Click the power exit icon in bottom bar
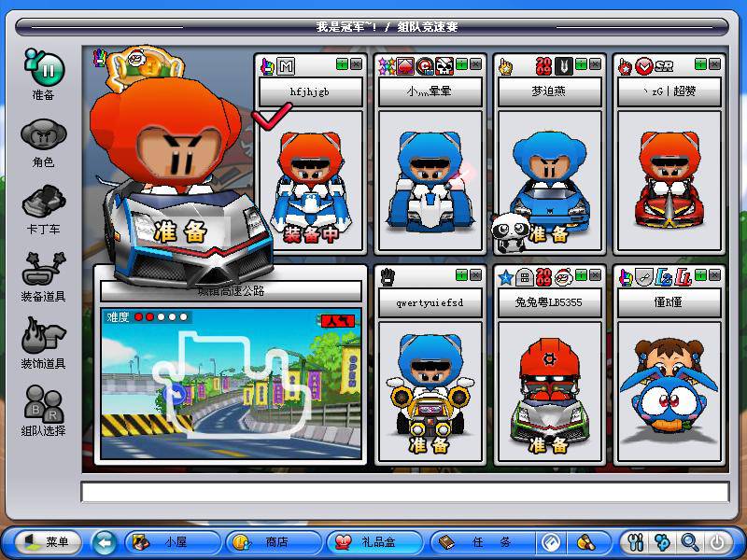747x560 pixels. (x=717, y=542)
